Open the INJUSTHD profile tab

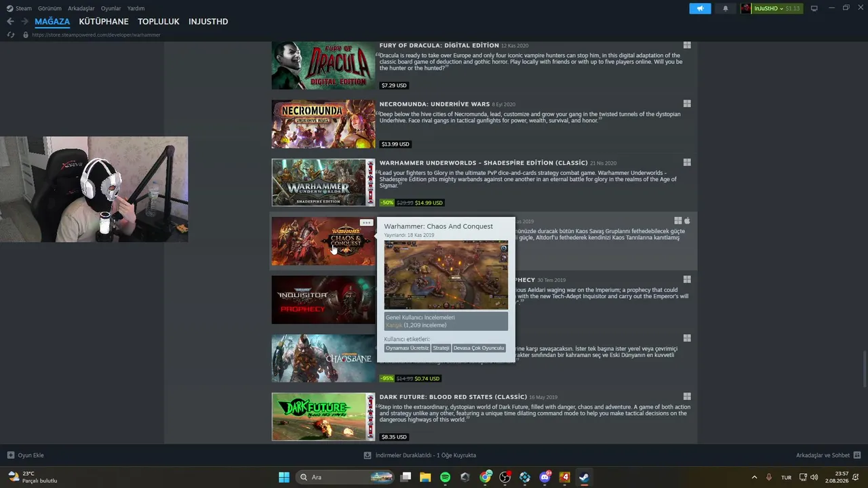208,22
